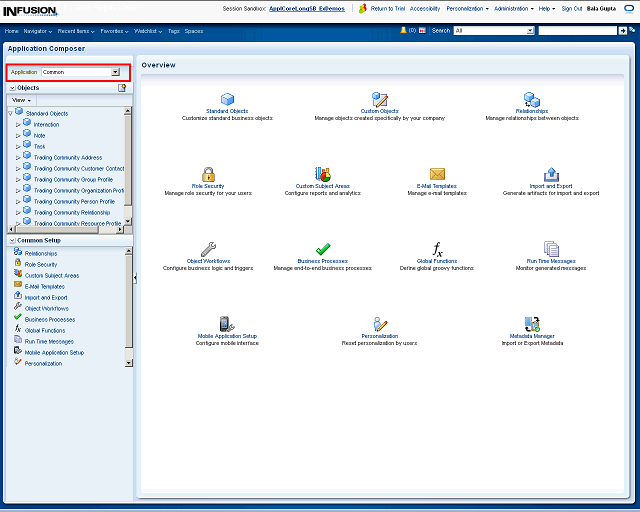Click the create new object icon in Objects panel
Viewport: 640px width, 512px height.
[122, 88]
